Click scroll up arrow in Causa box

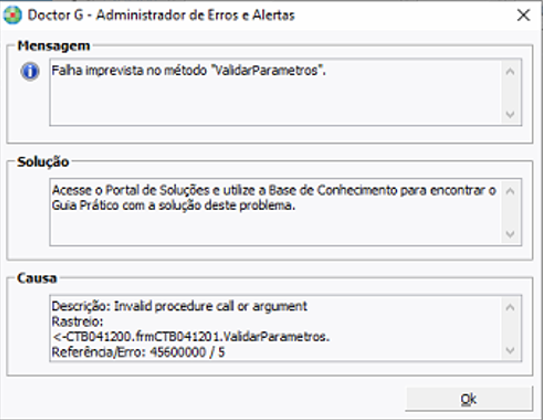[x=510, y=307]
